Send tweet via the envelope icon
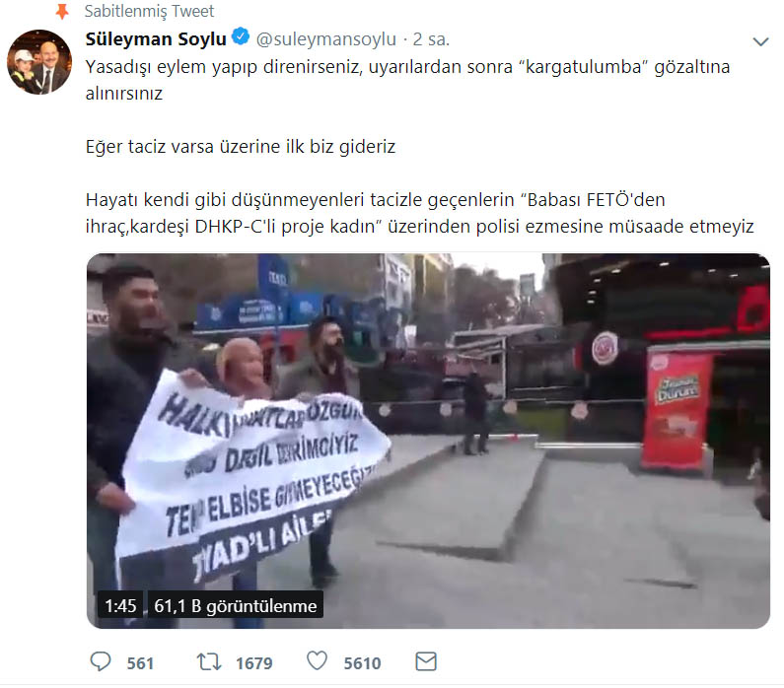 [426, 662]
